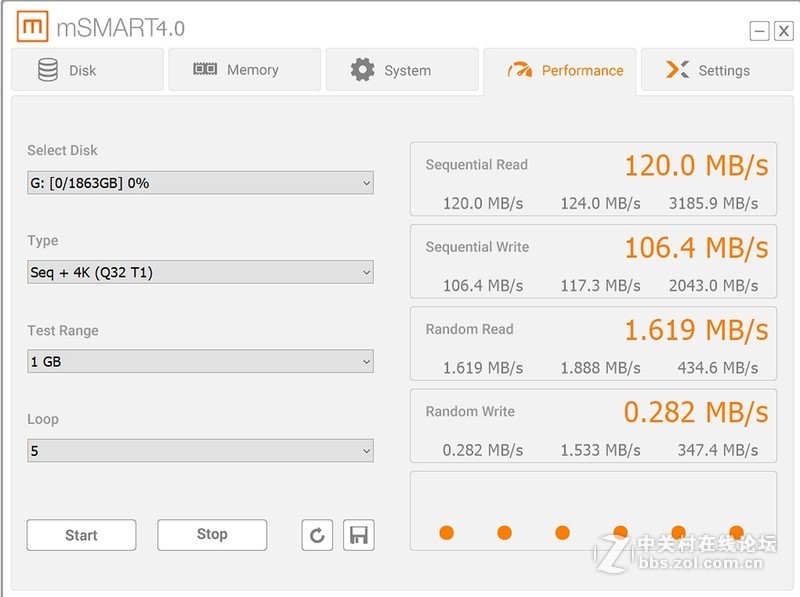Click the Settings tab's tools icon
The image size is (800, 597).
677,70
